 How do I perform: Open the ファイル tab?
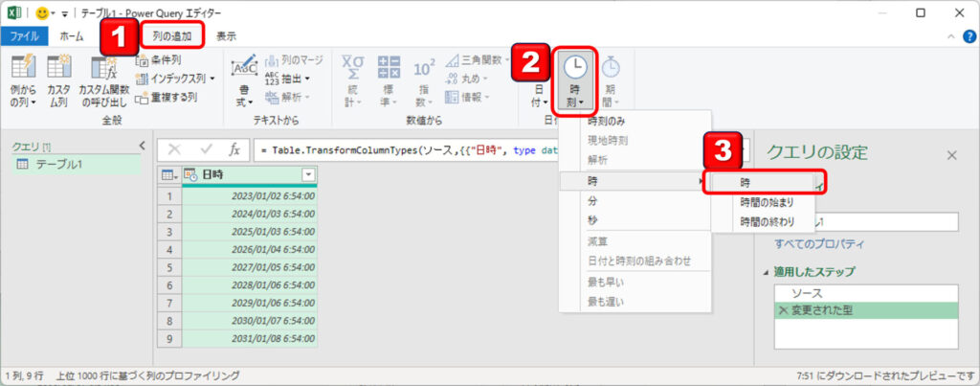point(24,36)
